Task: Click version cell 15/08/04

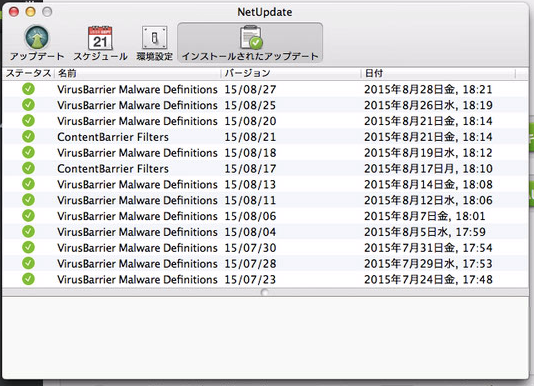Action: click(250, 232)
